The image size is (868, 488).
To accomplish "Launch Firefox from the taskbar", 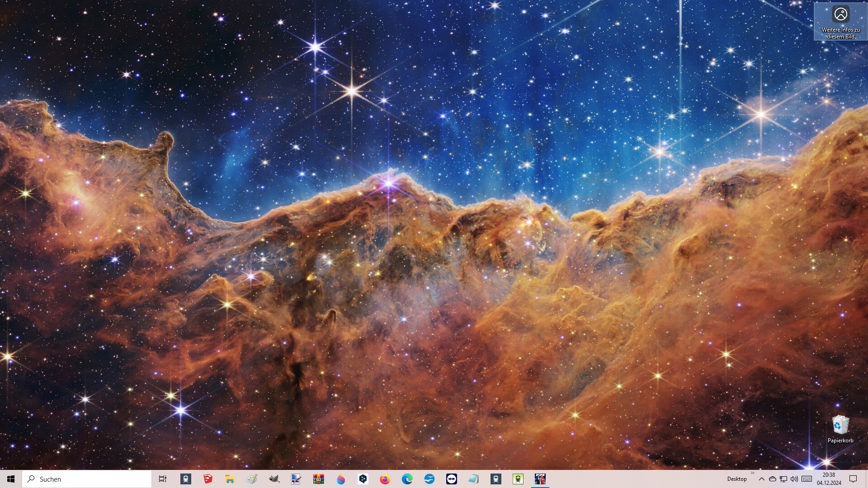I will coord(385,479).
